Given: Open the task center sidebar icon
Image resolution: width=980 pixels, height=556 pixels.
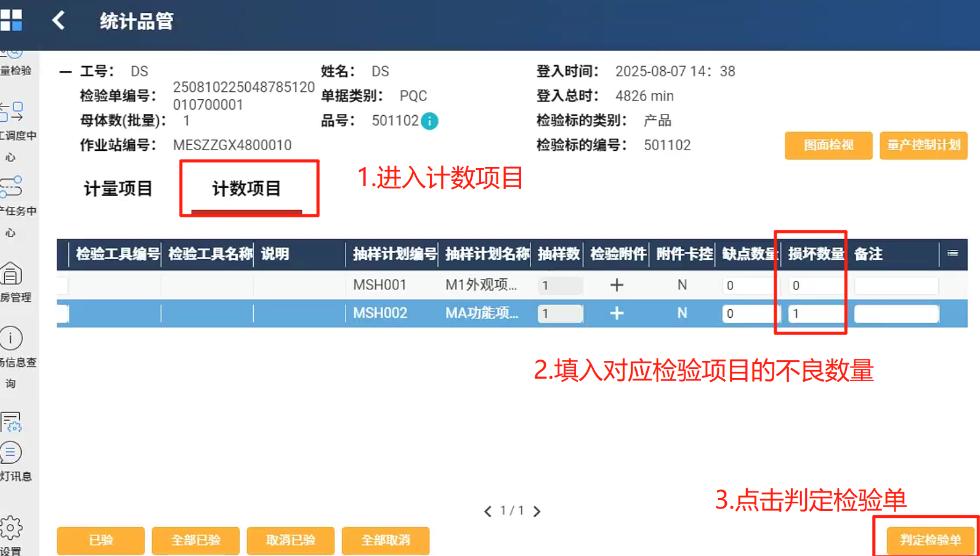Looking at the screenshot, I should tap(11, 187).
